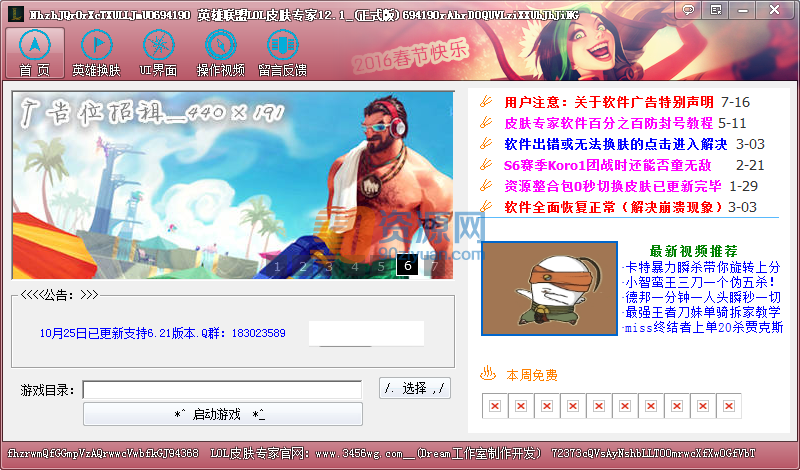Click the first free champion broken image
The height and width of the screenshot is (470, 800).
click(x=495, y=406)
